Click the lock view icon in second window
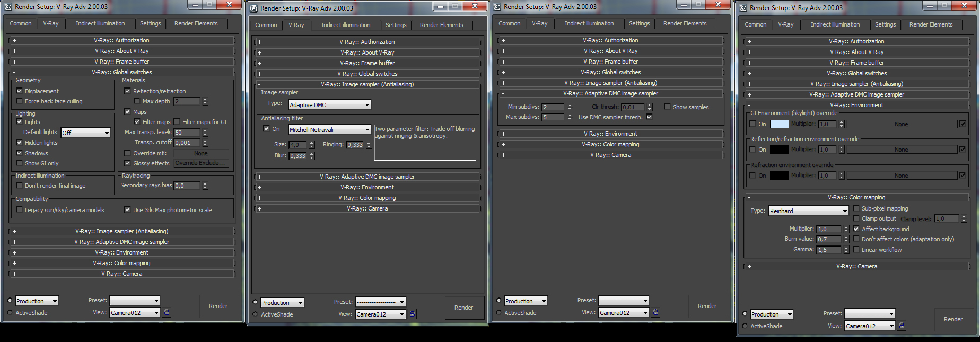980x342 pixels. [413, 314]
